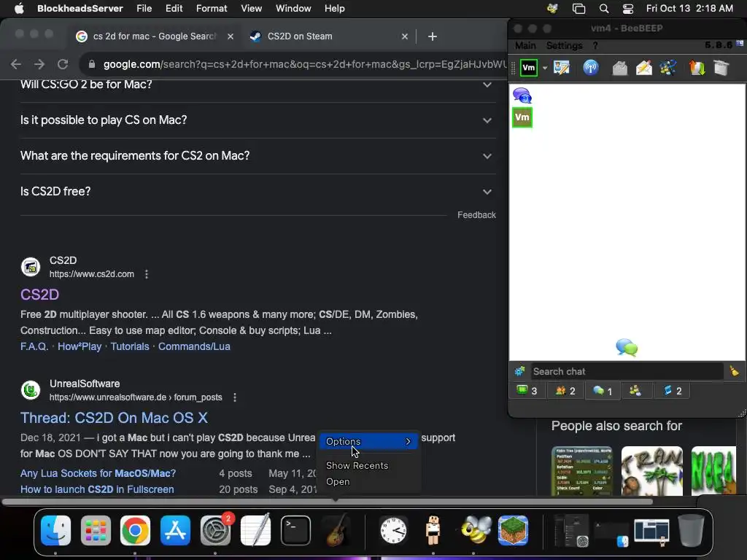Open App Store from the dock
Image resolution: width=747 pixels, height=560 pixels.
point(175,530)
